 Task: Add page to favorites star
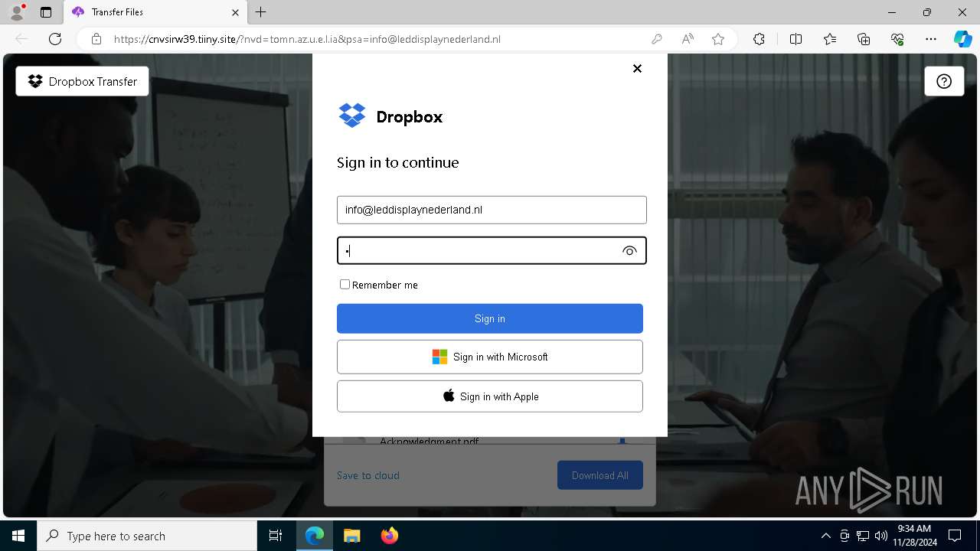(718, 39)
